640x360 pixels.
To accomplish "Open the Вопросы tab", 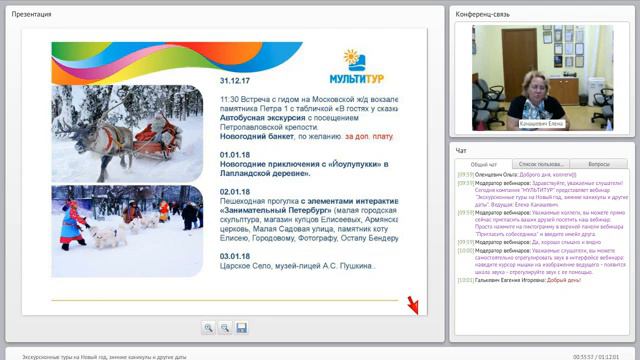I will (x=599, y=164).
